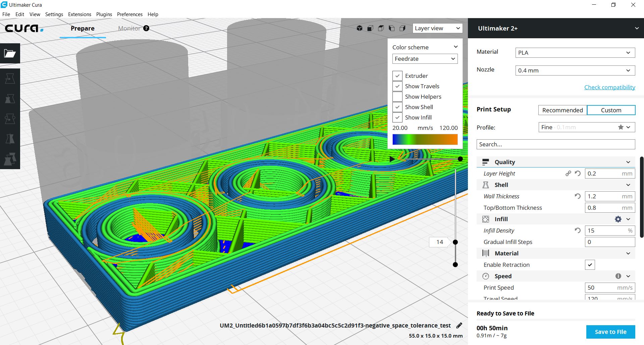Collapse the Material settings section chevron

628,253
